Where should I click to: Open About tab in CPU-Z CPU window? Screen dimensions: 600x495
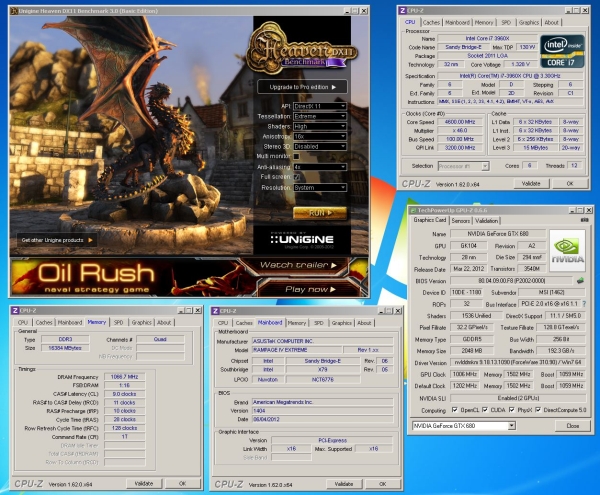551,23
